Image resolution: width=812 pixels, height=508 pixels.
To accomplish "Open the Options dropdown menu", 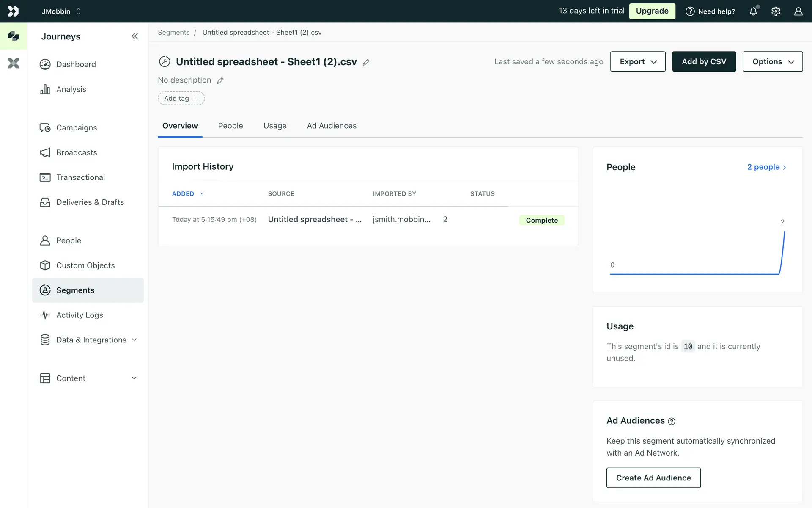I will [x=772, y=62].
